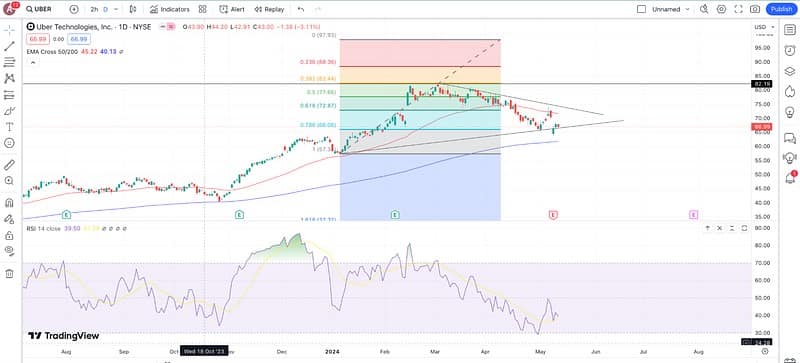
Task: Expand the timeframe interval dropdown
Action: pyautogui.click(x=117, y=9)
